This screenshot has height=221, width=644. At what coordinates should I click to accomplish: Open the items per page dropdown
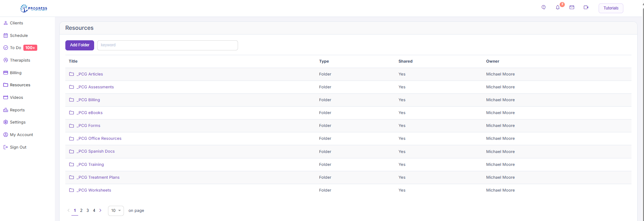pos(116,211)
